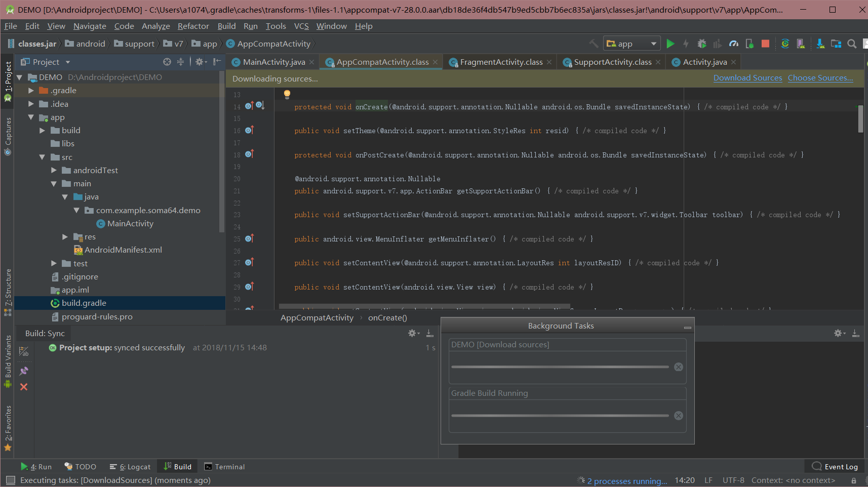Click the editor horizontal scrollbar thumb
This screenshot has width=868, height=487.
point(424,306)
